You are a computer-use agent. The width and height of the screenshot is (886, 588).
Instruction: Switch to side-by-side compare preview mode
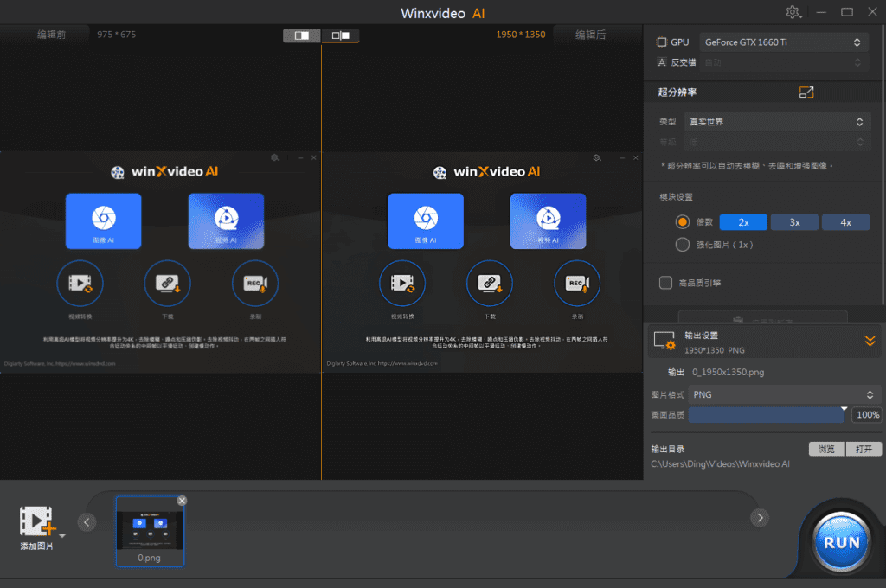340,35
